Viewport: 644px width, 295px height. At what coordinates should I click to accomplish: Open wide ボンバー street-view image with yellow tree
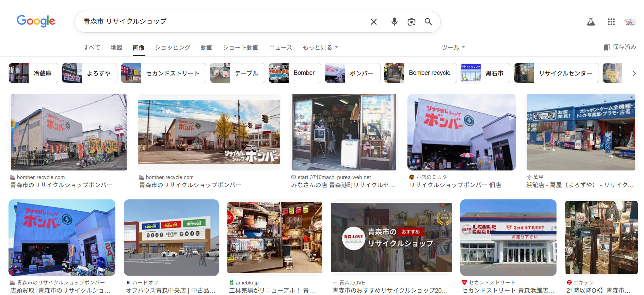coord(209,132)
